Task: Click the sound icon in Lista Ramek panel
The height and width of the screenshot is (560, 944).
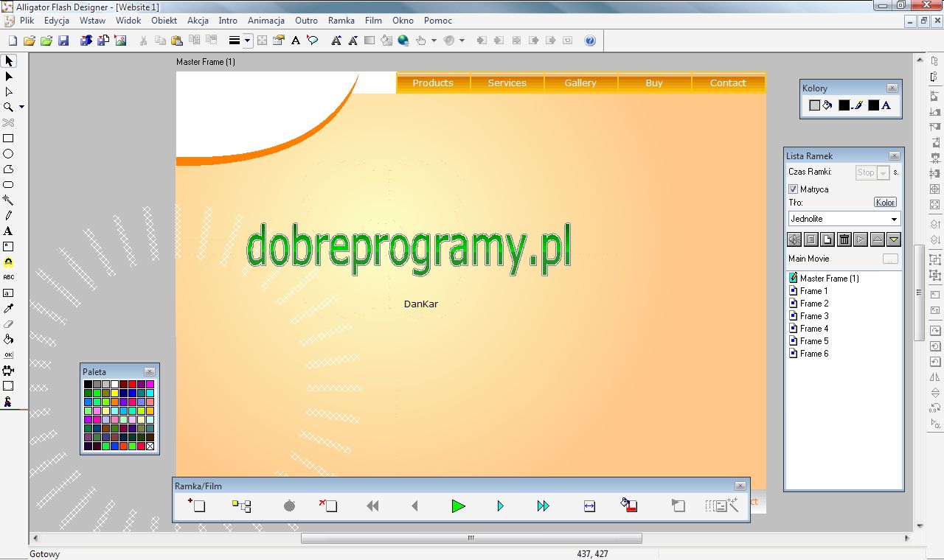Action: click(794, 239)
